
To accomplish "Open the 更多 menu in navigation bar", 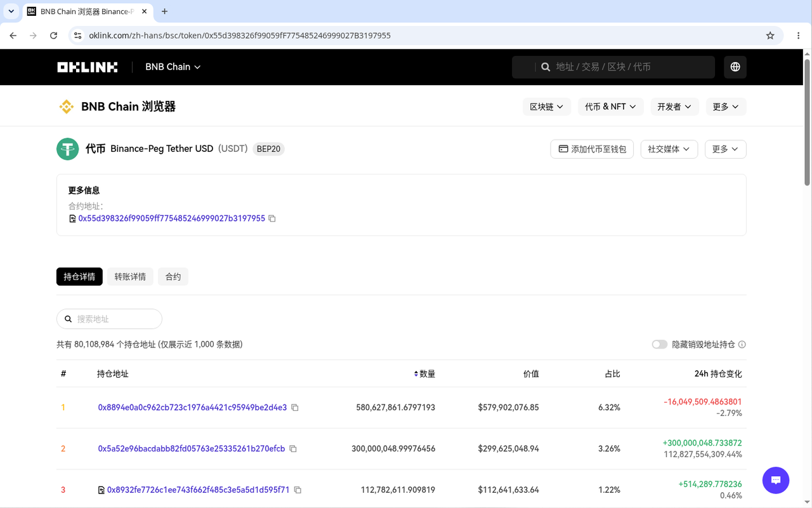I will point(726,107).
